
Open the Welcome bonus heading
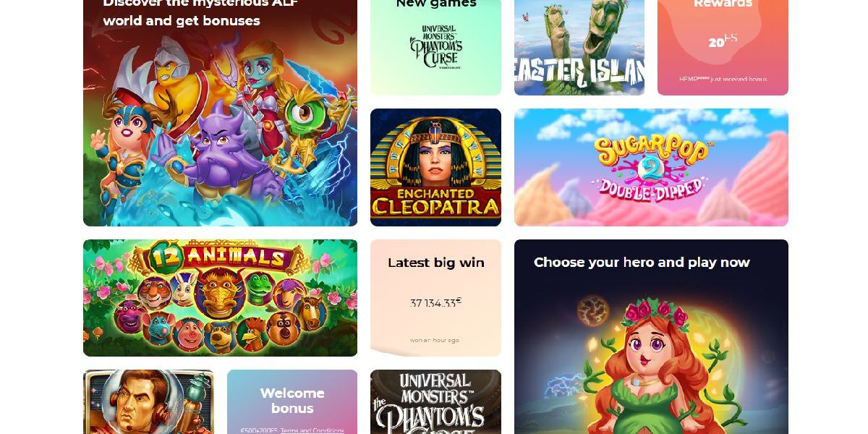[292, 401]
